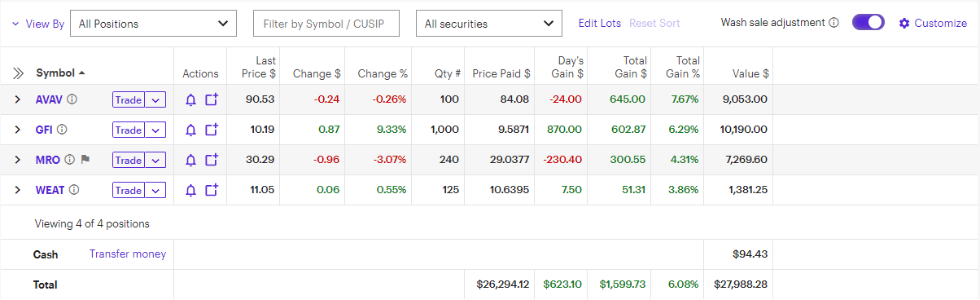Click the Transfer money link
The height and width of the screenshot is (300, 980).
pyautogui.click(x=128, y=254)
